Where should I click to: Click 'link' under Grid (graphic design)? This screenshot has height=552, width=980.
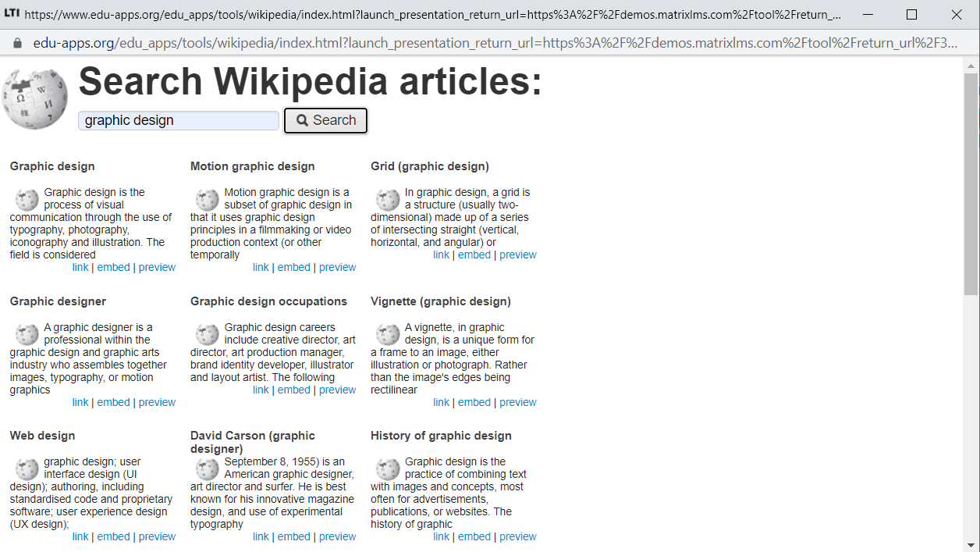point(441,255)
